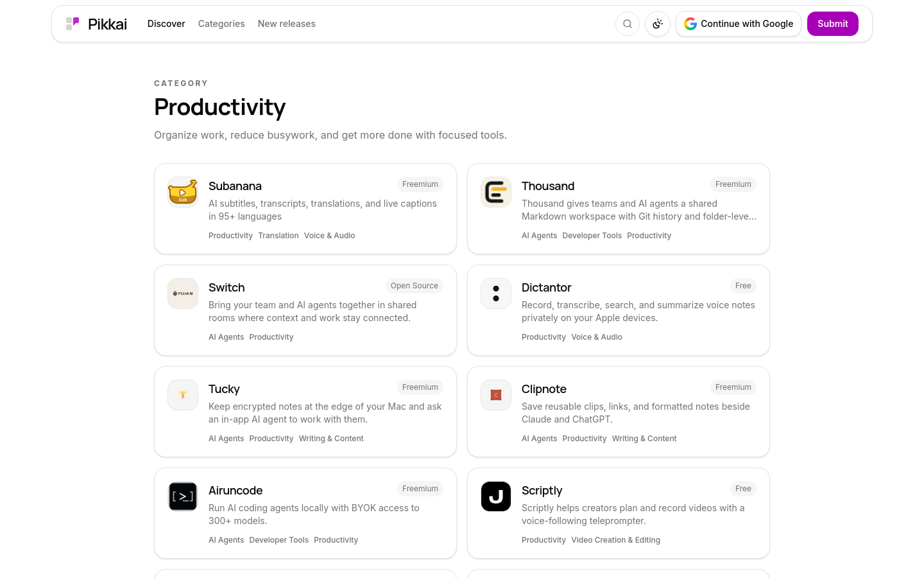Open the Dictantor listing title
The image size is (924, 578).
(x=546, y=288)
